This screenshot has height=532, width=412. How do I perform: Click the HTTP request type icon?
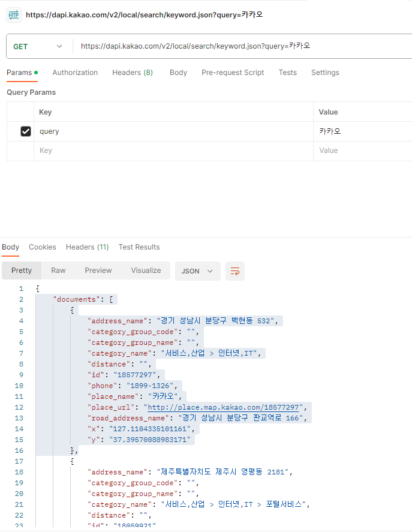coord(14,15)
